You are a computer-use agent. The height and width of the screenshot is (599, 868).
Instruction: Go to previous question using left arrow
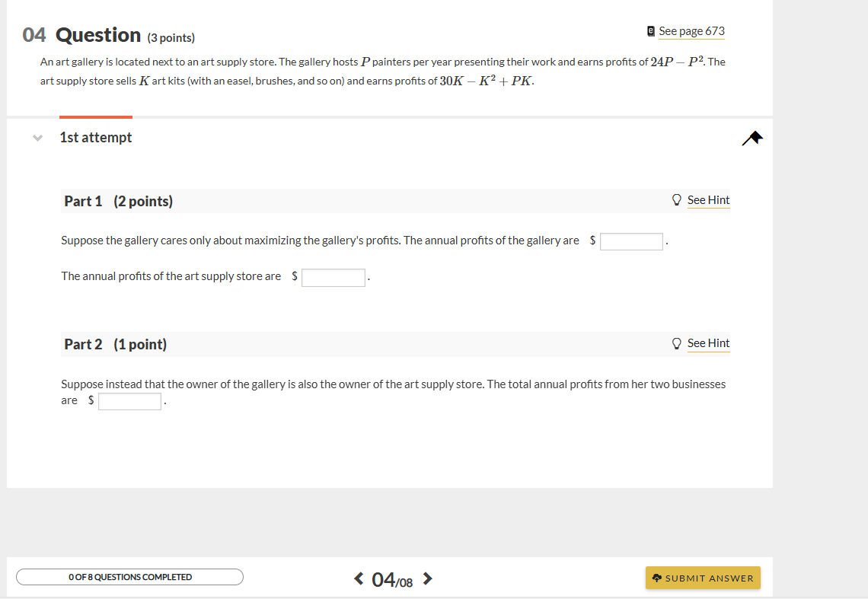click(358, 578)
